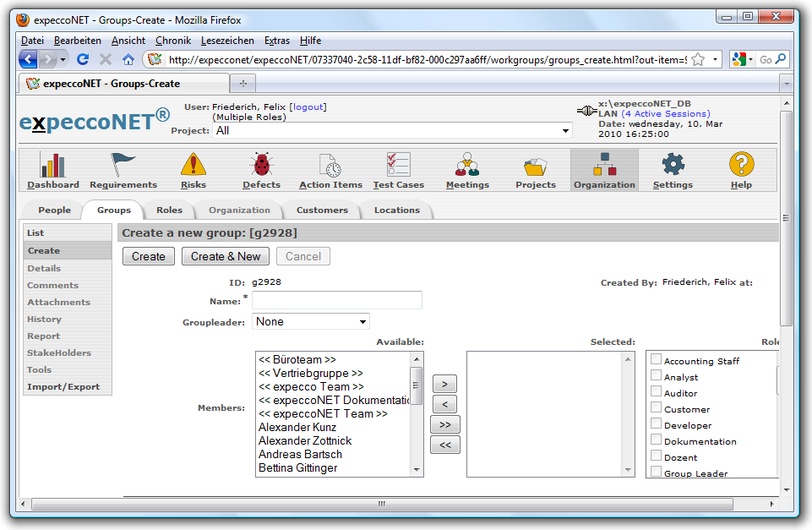
Task: Open a new tab with plus button
Action: tap(243, 84)
